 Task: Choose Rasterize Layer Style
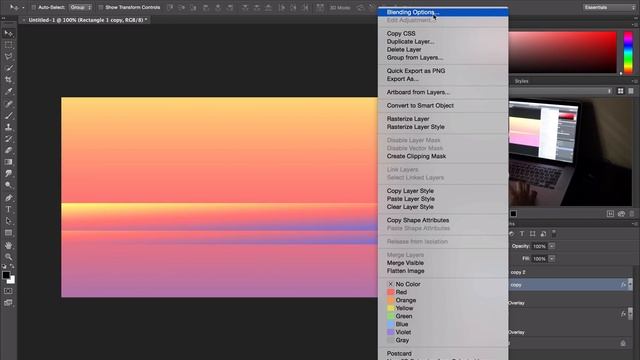coord(443,127)
